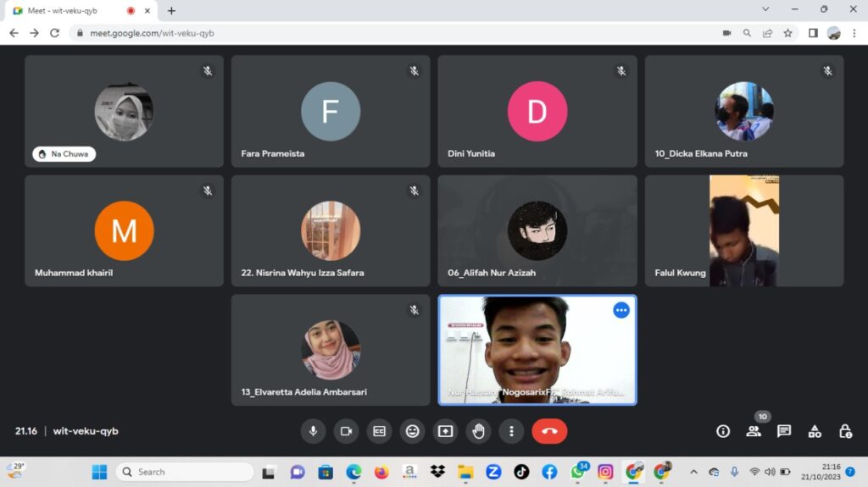Select Elvaretta Adelia Ambarsari's video tile
868x487 pixels.
point(331,350)
